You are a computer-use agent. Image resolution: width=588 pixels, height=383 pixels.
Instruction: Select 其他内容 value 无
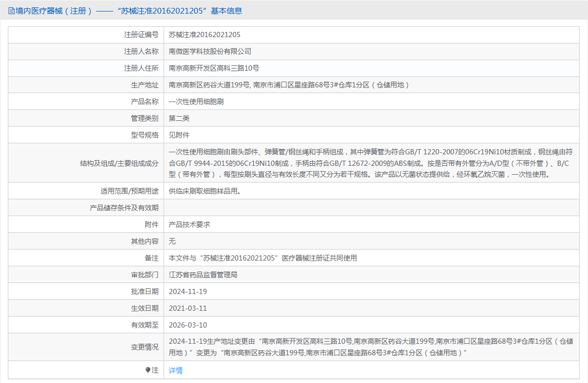tap(172, 241)
